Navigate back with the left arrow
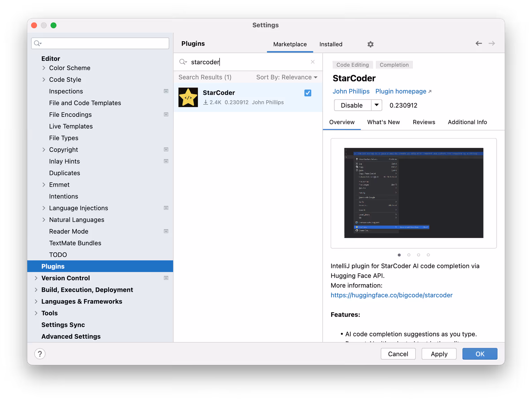Viewport: 532px width, 401px height. [x=478, y=43]
